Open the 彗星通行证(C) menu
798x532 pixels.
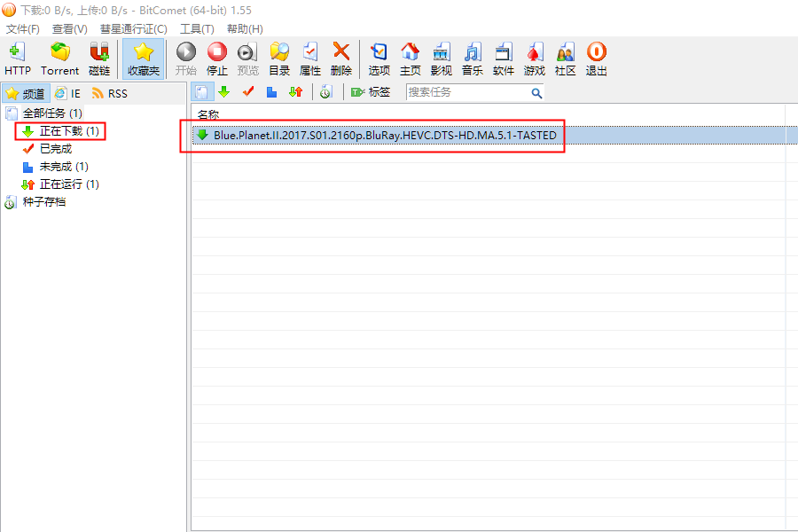[x=133, y=29]
